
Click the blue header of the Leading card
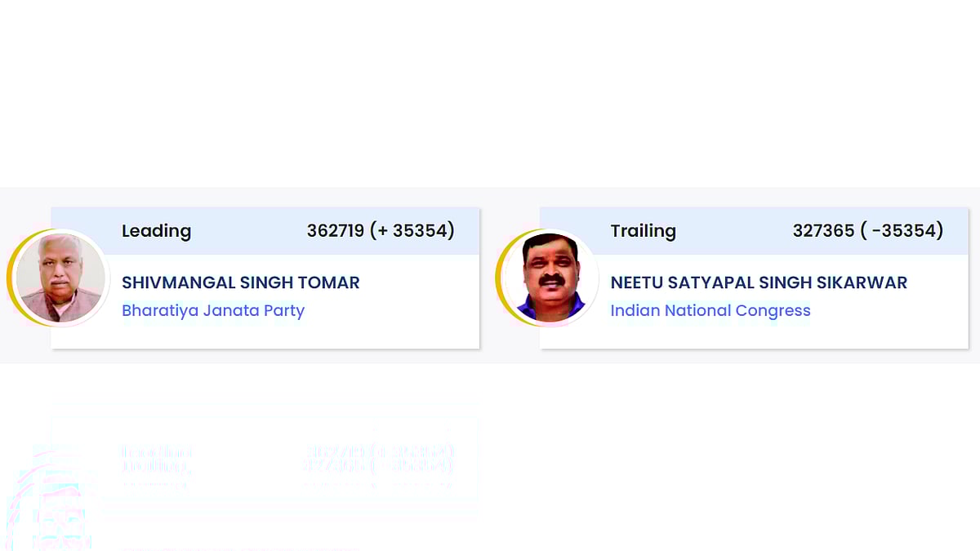(x=265, y=231)
